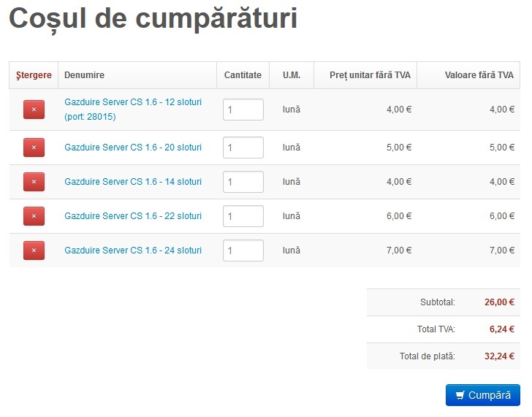Open Gazduire Server CS 1.6 - 24 sloturi link
The image size is (532, 417).
point(133,250)
